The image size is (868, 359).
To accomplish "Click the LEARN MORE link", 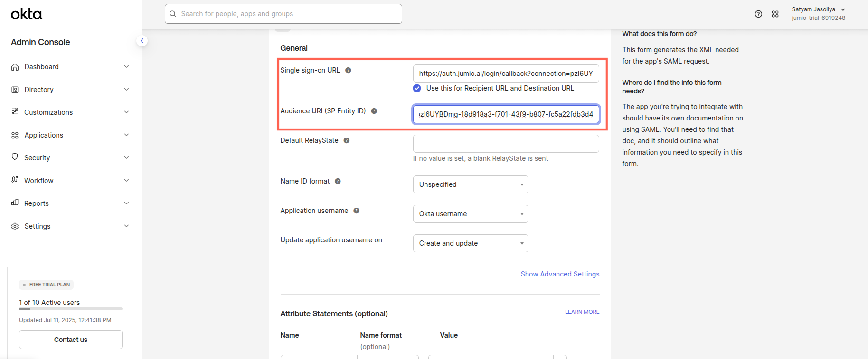I will click(582, 312).
